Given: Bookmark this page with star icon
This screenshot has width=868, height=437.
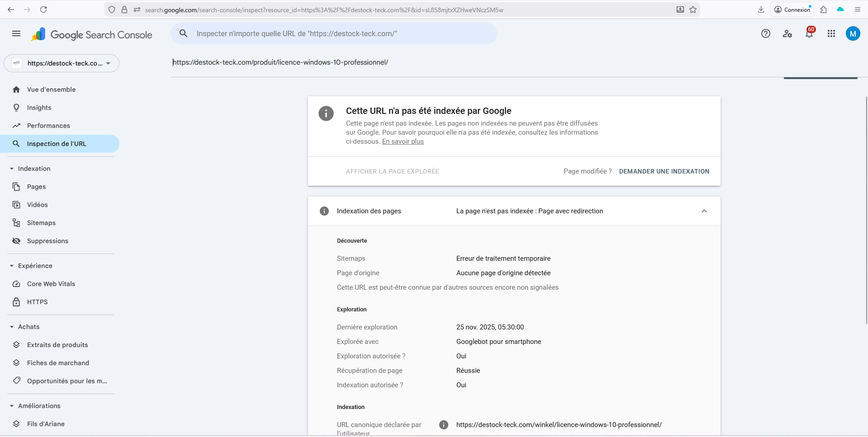Looking at the screenshot, I should tap(693, 9).
